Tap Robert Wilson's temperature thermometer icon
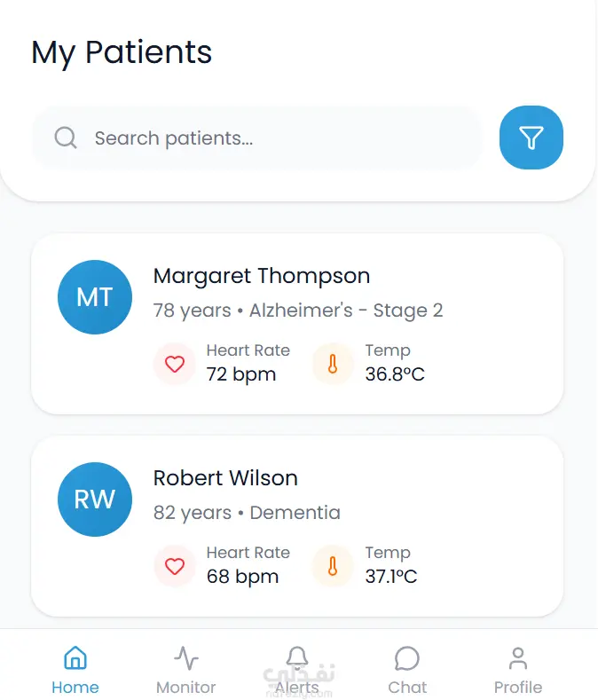 click(x=333, y=566)
